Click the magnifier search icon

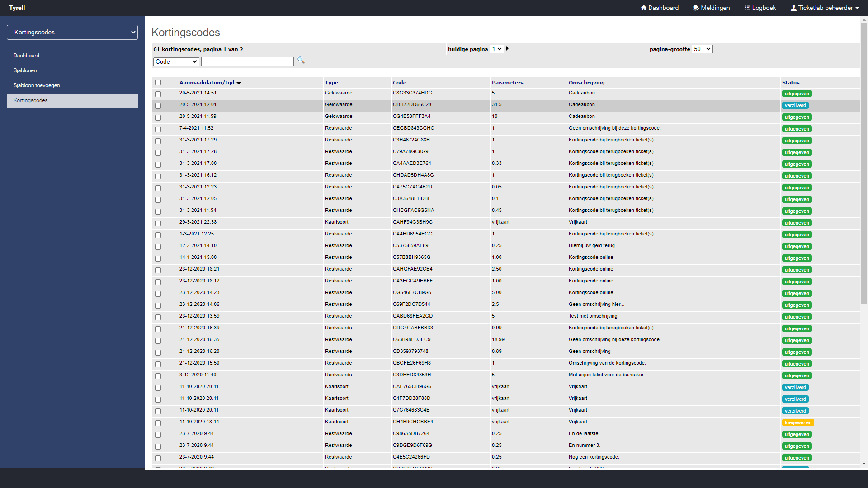301,61
